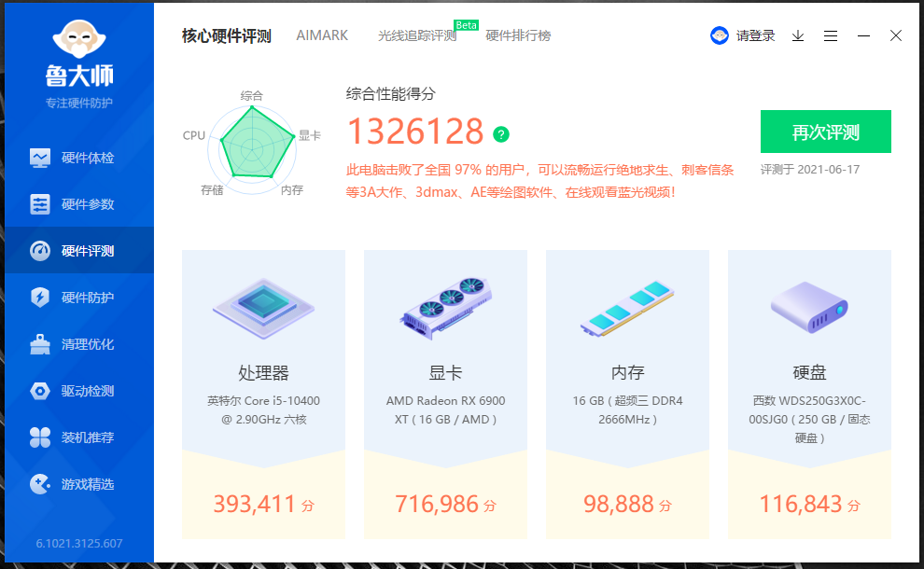Open 硬件参数 sidebar menu label
This screenshot has width=924, height=569.
(88, 204)
